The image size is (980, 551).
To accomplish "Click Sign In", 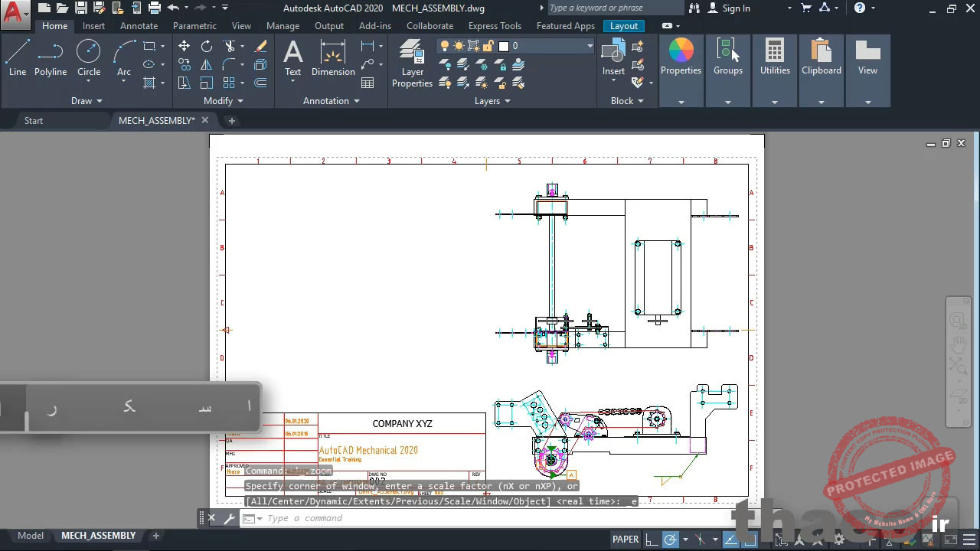I will (729, 8).
